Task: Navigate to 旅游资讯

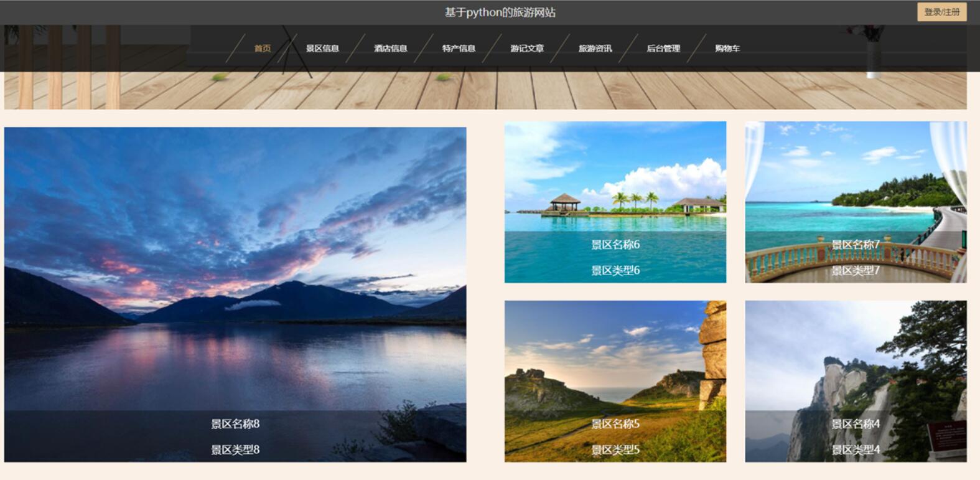Action: point(595,49)
